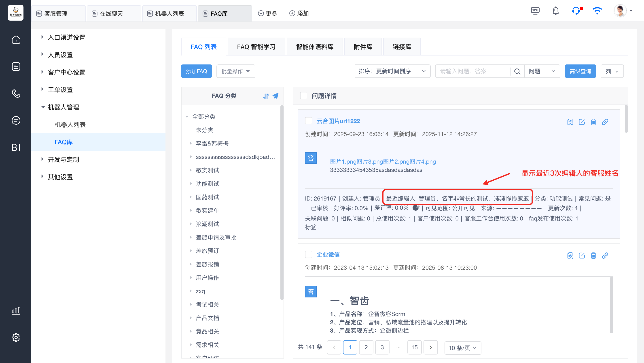Click the headset customer service icon
The image size is (644, 363).
576,11
